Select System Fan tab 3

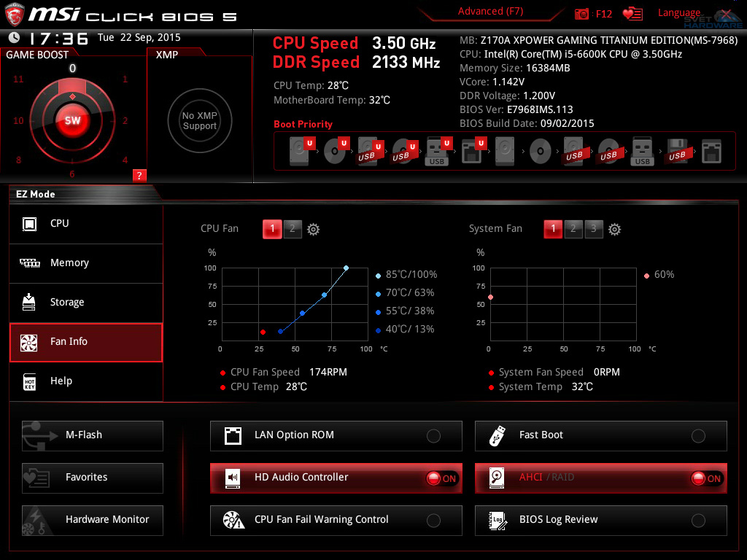[594, 229]
